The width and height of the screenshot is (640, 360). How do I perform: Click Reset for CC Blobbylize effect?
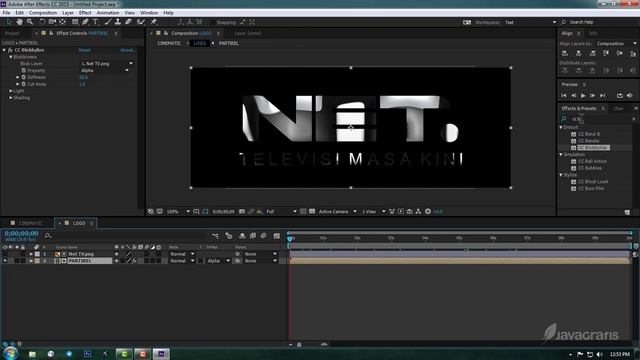coord(84,50)
